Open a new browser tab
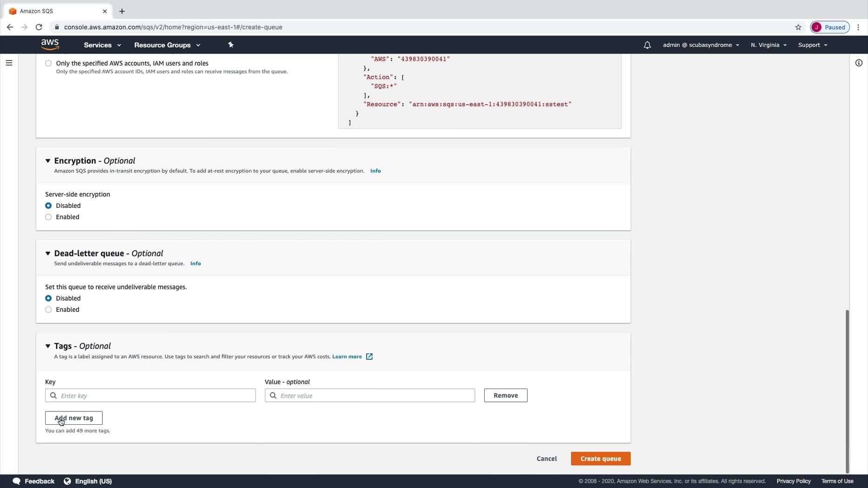 pyautogui.click(x=122, y=11)
